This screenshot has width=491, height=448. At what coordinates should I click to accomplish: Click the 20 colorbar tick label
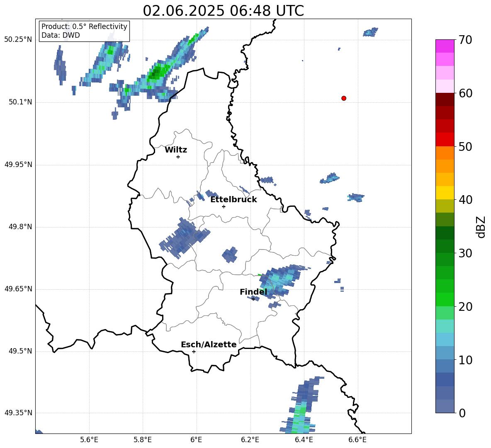465,307
